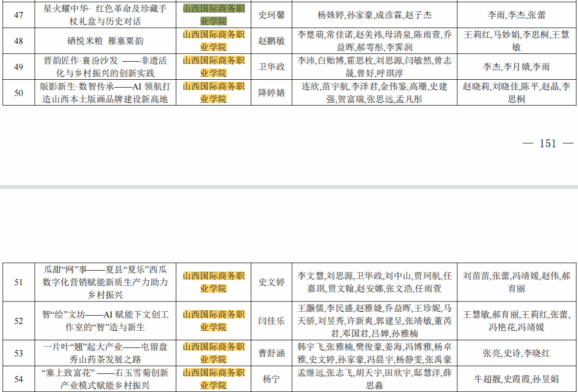Screen dimensions: 578x392
Task: Select the name 曹舒涵 in row 53
Action: point(271,353)
